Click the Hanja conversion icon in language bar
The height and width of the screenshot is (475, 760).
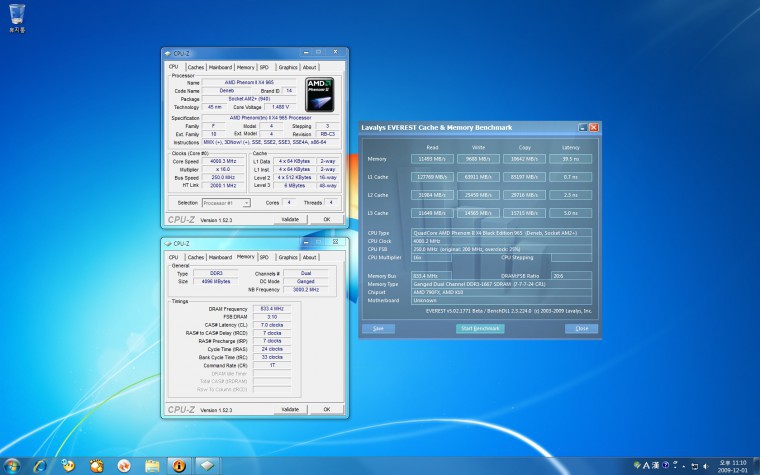655,465
